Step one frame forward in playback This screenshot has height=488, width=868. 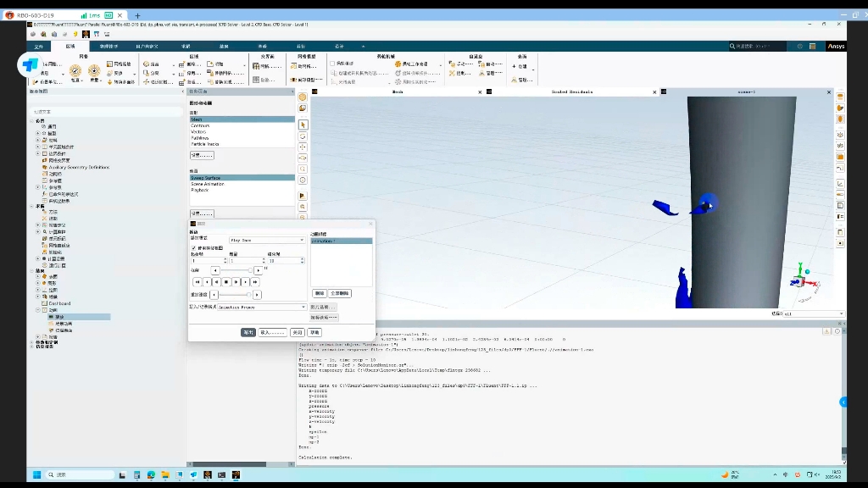(245, 282)
